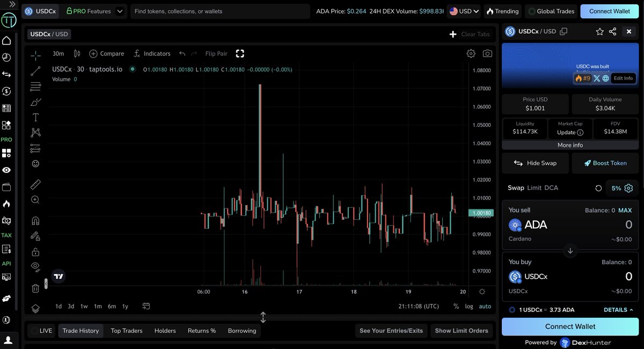Select the emoji drawing tool
The image size is (644, 349).
pyautogui.click(x=35, y=163)
